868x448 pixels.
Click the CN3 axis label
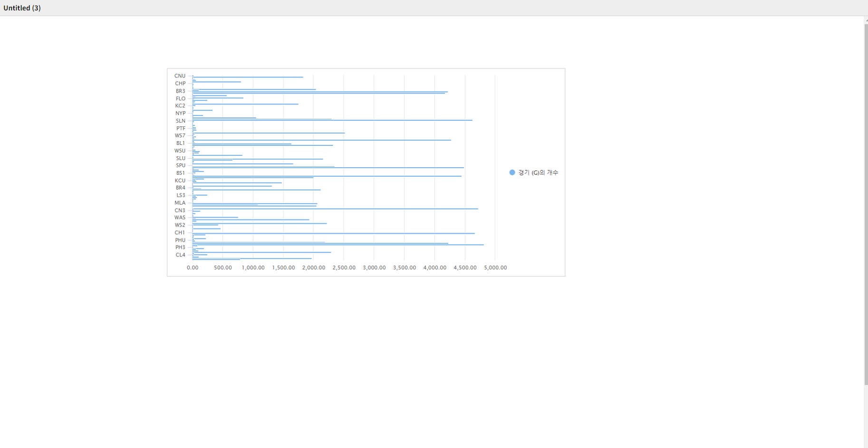tap(180, 211)
